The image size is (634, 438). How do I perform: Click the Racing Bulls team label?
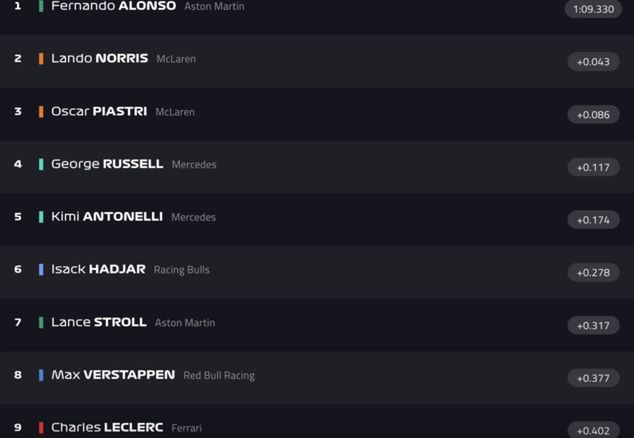pos(181,270)
